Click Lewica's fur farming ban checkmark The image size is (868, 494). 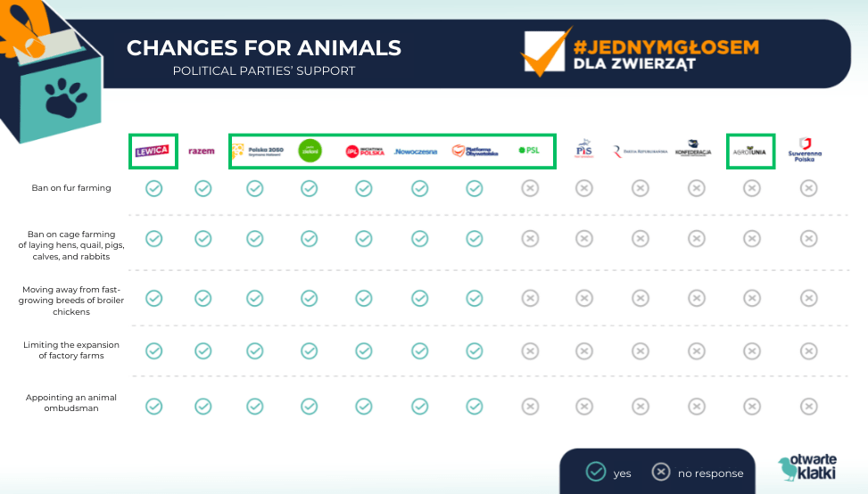click(154, 189)
